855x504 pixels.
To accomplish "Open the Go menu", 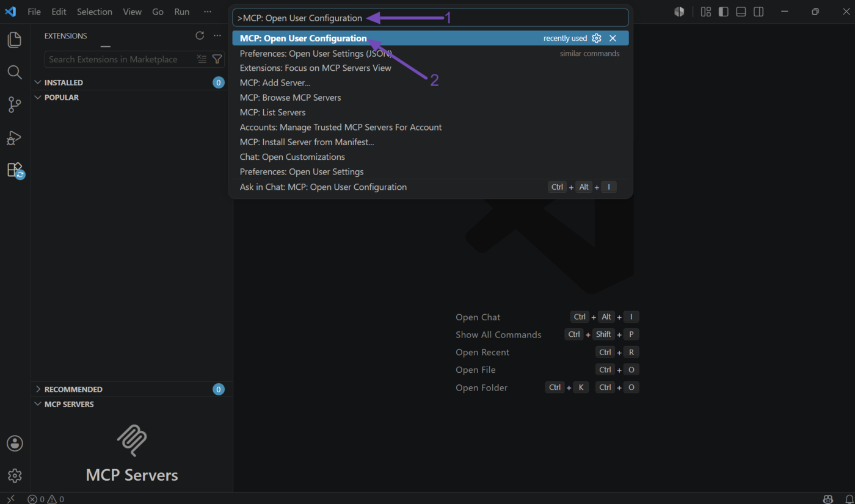I will pyautogui.click(x=158, y=12).
